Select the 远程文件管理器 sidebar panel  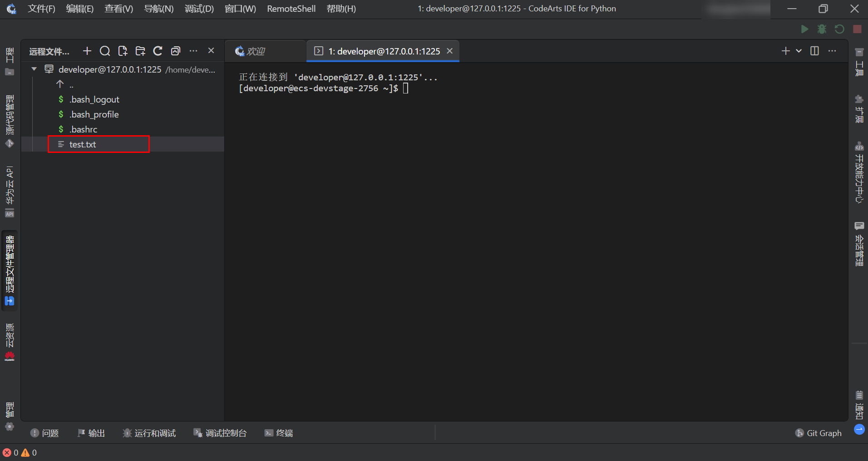pyautogui.click(x=10, y=270)
